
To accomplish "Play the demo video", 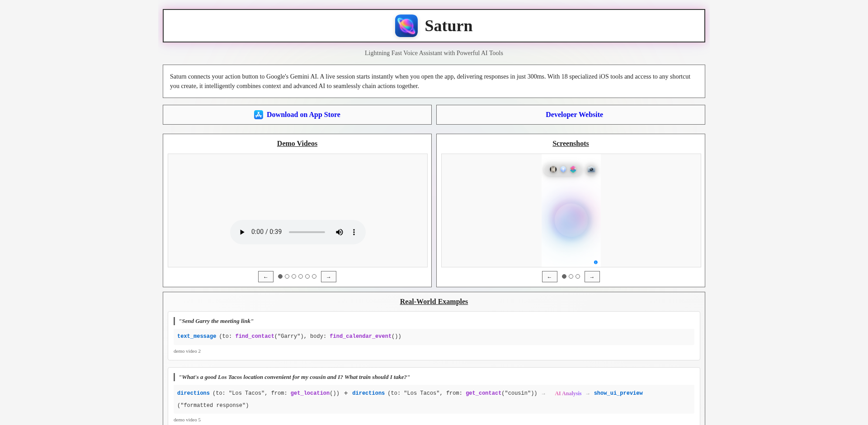I will tap(242, 232).
